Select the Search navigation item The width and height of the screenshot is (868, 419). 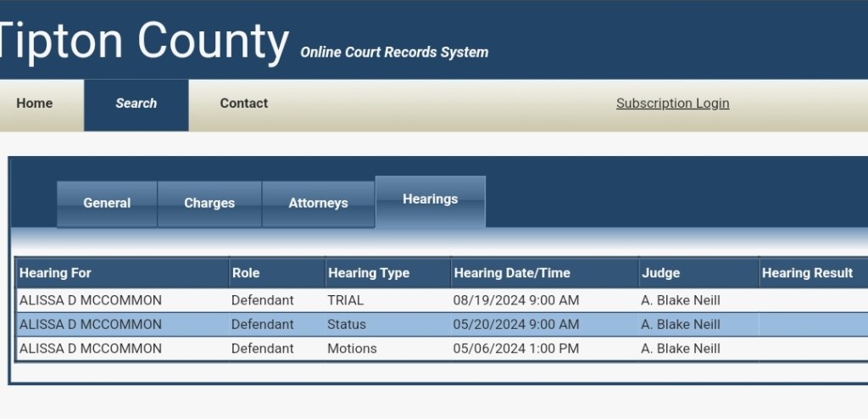tap(136, 103)
